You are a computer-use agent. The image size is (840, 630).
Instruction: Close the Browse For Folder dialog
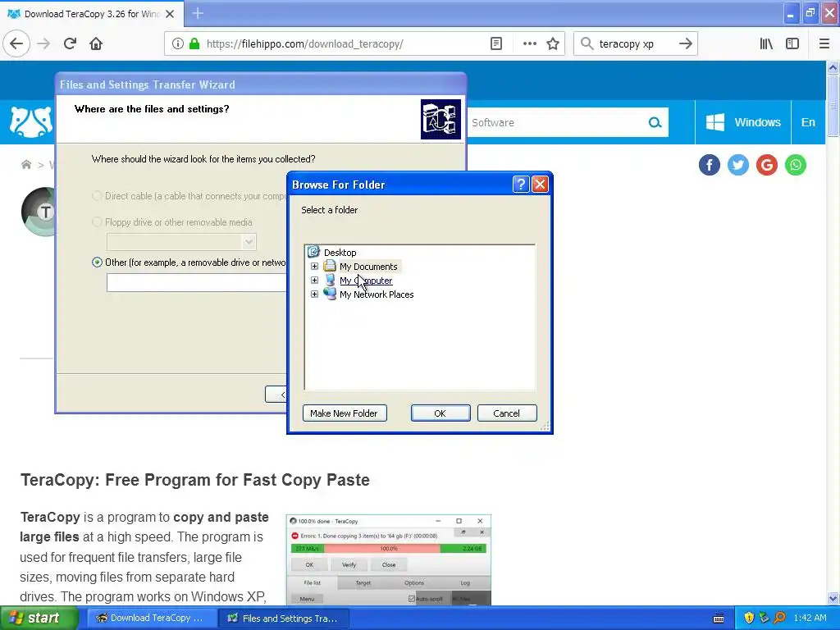coord(540,185)
